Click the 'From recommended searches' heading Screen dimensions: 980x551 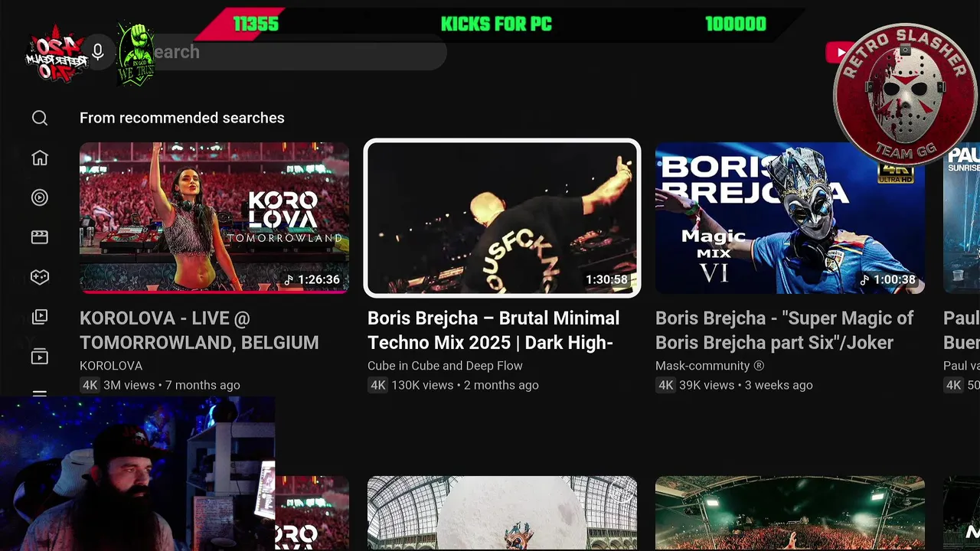[182, 118]
